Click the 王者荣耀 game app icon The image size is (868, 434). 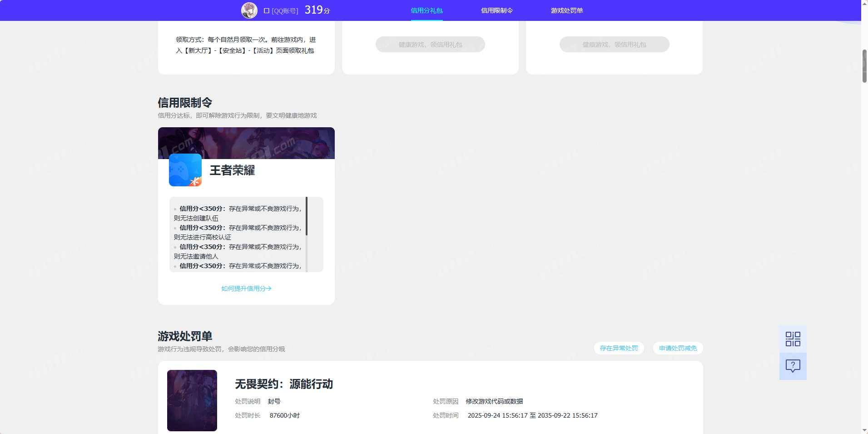point(185,170)
